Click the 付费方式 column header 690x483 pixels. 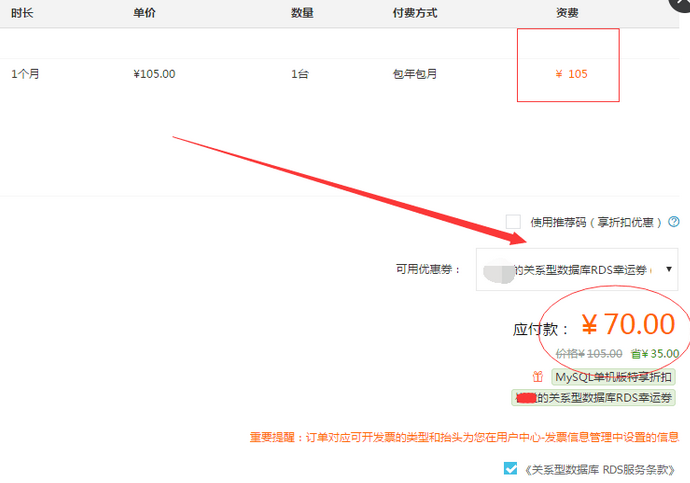tap(414, 13)
